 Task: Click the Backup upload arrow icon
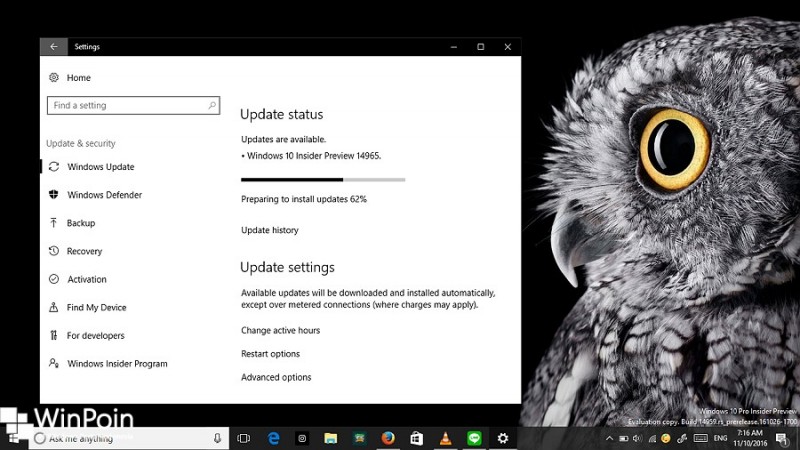point(54,222)
